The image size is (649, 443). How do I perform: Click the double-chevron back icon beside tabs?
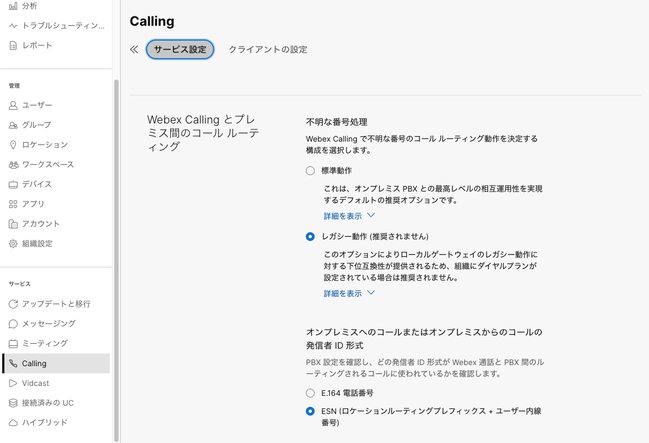[x=134, y=50]
